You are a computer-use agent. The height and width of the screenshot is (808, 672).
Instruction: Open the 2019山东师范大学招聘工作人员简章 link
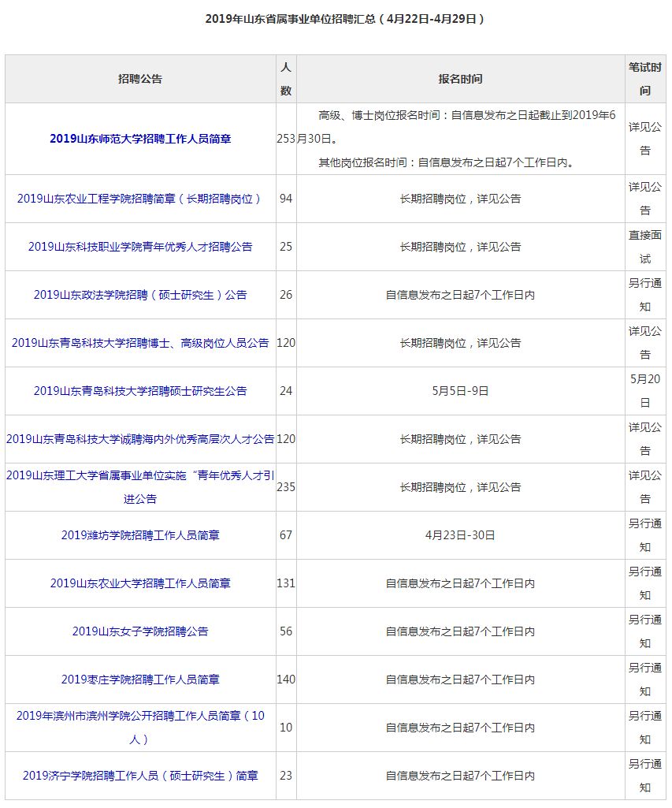coord(140,139)
